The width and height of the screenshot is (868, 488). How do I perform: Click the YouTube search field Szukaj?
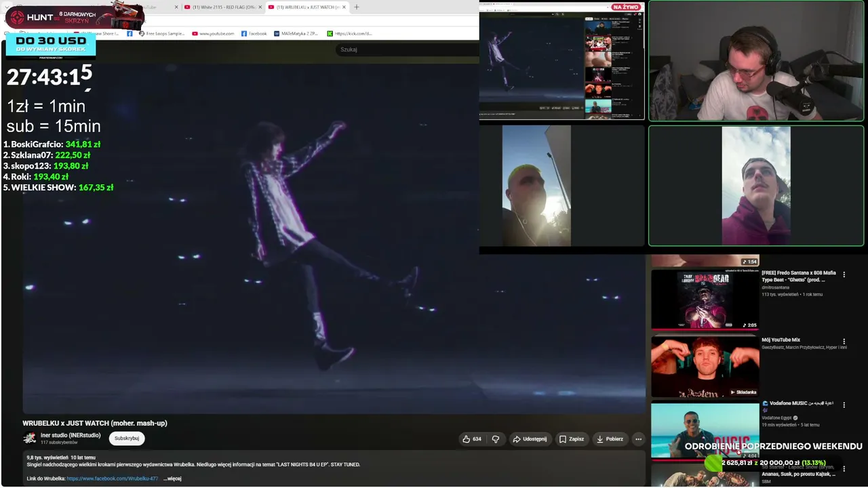407,49
